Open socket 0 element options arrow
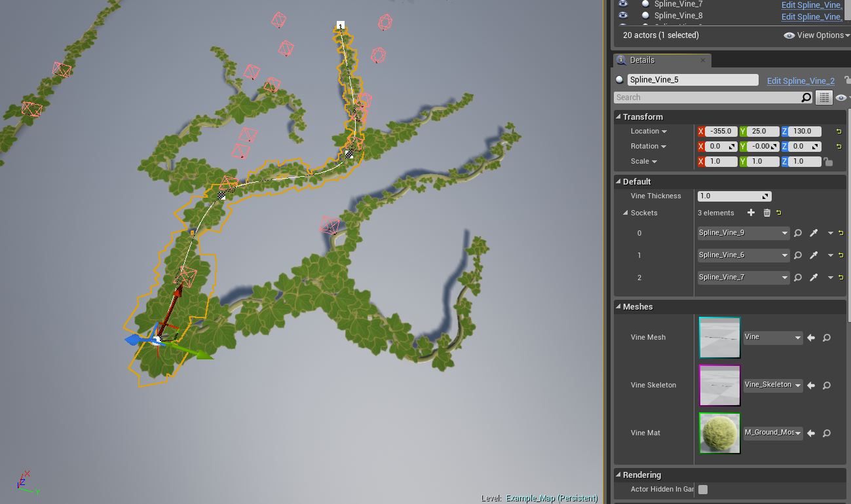 pyautogui.click(x=830, y=233)
